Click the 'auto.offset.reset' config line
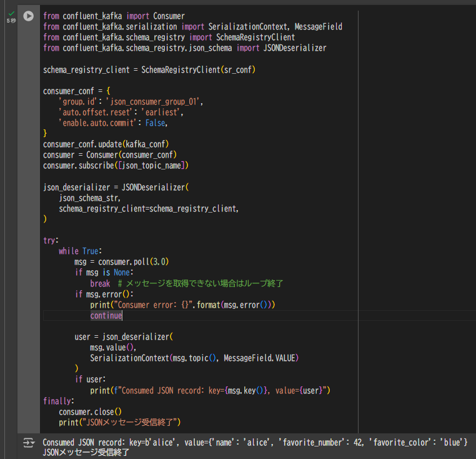The image size is (476, 459). click(121, 112)
